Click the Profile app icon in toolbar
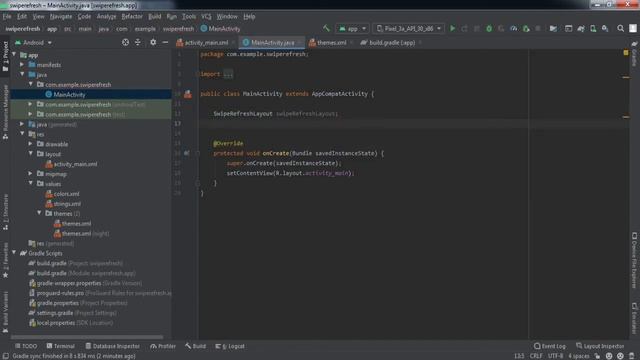Screen dimensions: 640x360 pos(513,29)
